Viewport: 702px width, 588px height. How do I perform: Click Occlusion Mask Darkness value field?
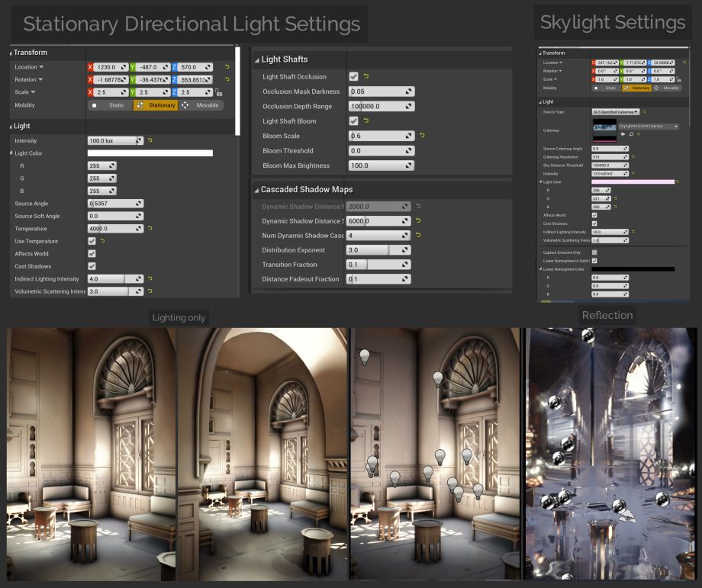(x=382, y=92)
